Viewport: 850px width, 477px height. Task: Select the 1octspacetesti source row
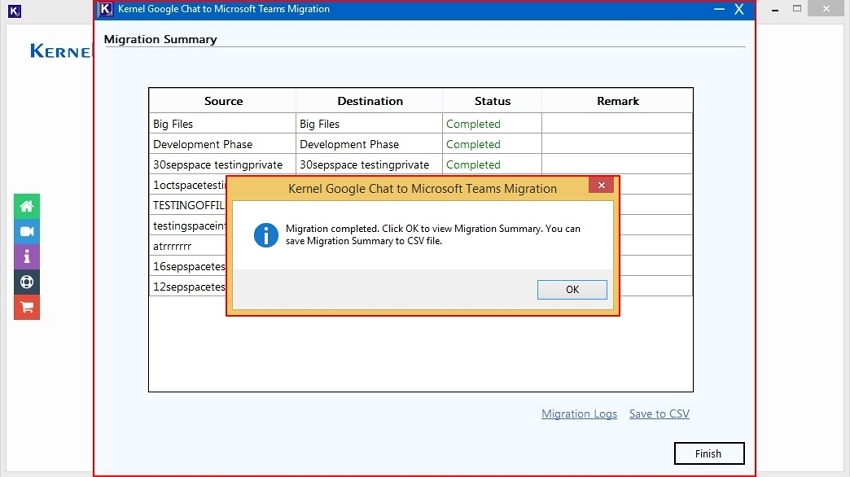188,185
